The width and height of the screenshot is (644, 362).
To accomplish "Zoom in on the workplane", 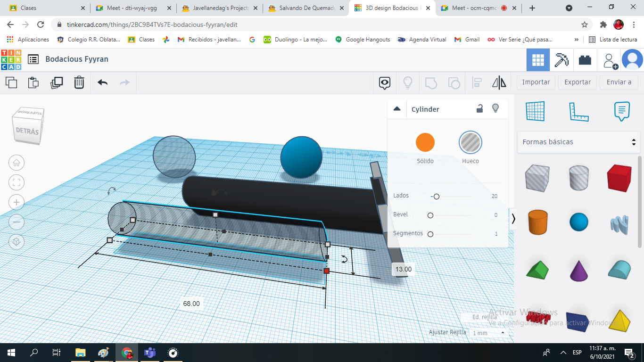I will click(x=17, y=202).
